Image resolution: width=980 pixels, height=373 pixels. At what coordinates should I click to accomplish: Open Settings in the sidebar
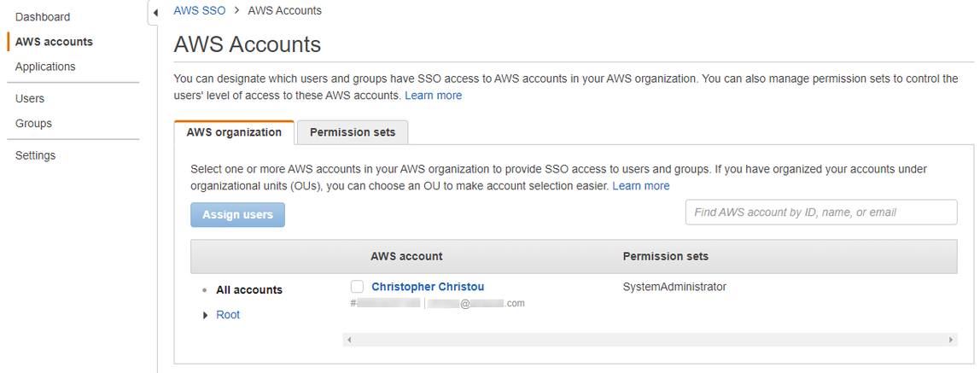point(35,155)
